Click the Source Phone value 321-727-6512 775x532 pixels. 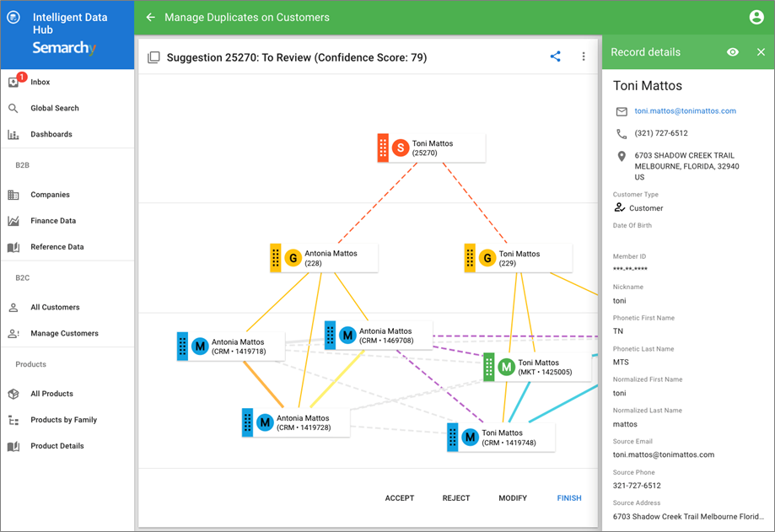(637, 486)
